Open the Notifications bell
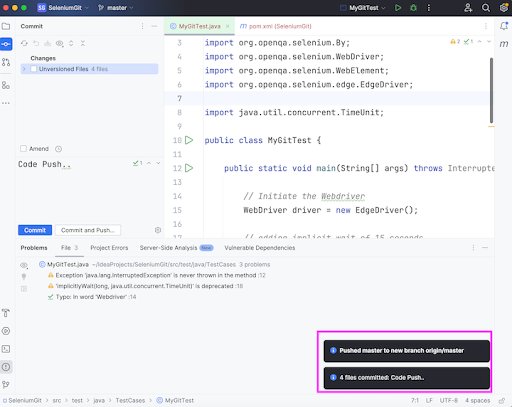 click(504, 26)
